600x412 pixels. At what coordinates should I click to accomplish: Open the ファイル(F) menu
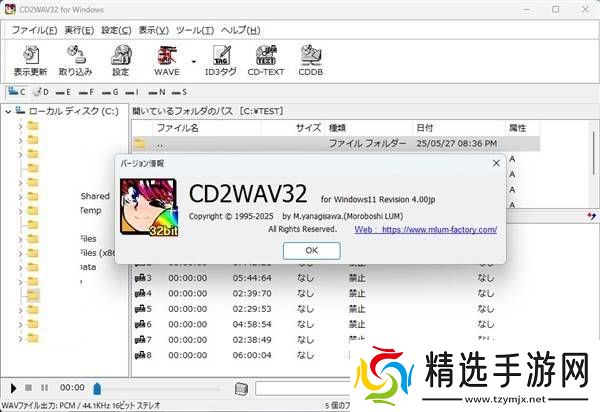pos(33,30)
